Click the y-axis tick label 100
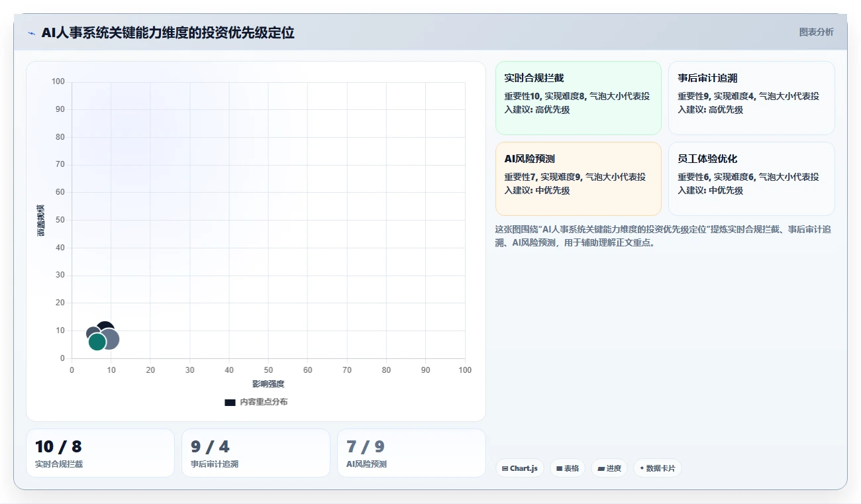The image size is (861, 504). pos(58,81)
